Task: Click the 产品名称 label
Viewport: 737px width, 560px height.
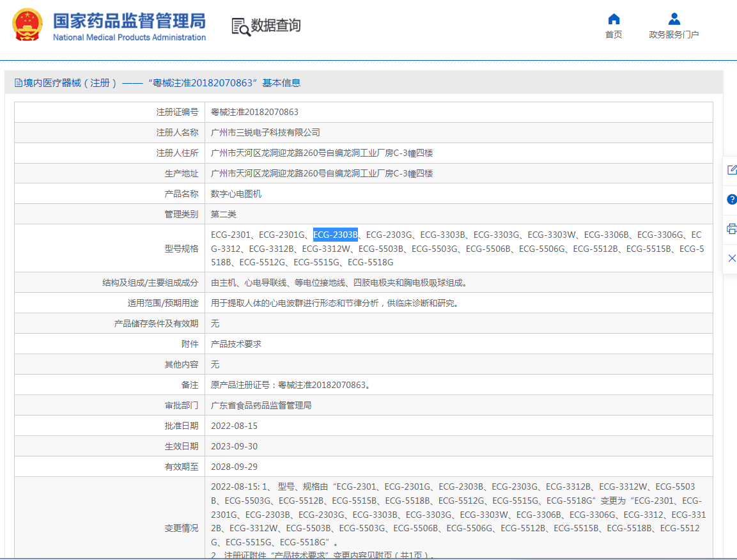Action: (182, 194)
